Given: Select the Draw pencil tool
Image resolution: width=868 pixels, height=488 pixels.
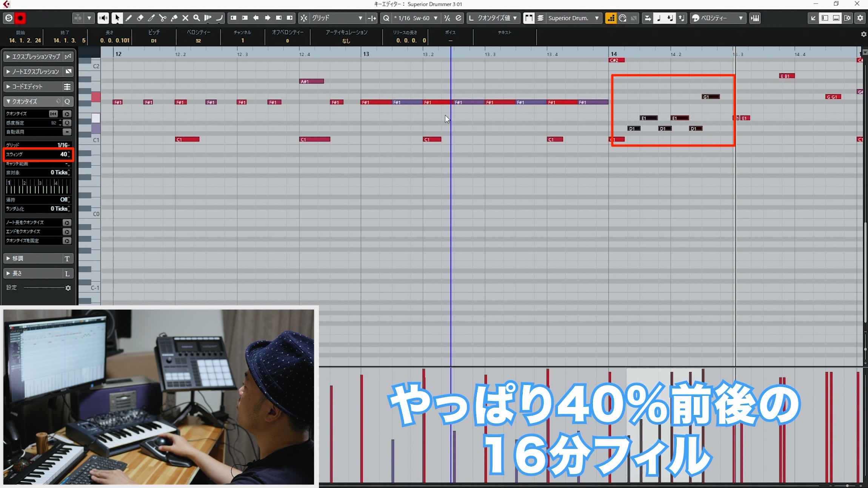Looking at the screenshot, I should click(129, 18).
